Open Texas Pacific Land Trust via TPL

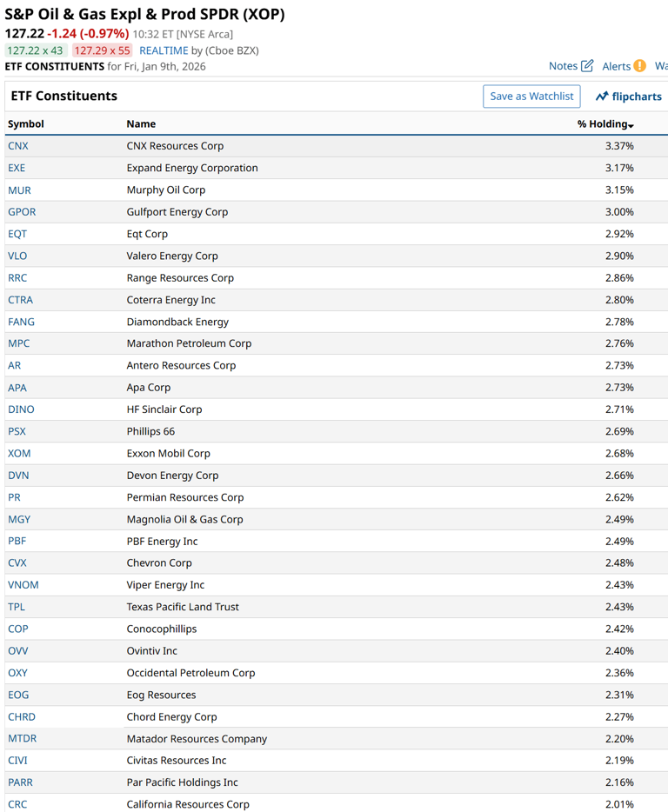click(16, 607)
